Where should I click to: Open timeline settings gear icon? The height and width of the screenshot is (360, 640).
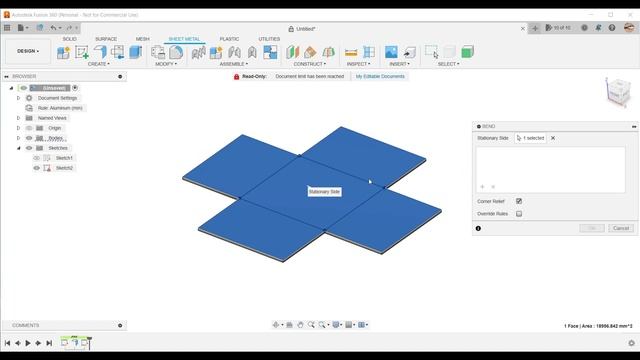(x=631, y=343)
